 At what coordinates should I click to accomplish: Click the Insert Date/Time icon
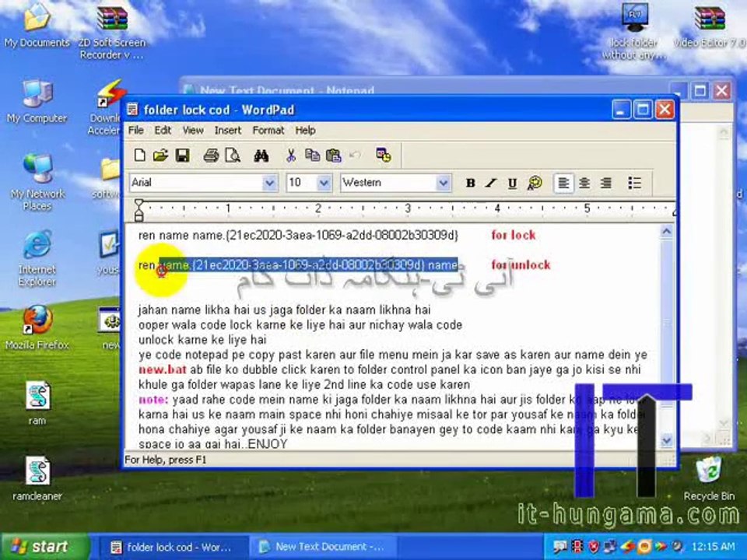(x=384, y=156)
